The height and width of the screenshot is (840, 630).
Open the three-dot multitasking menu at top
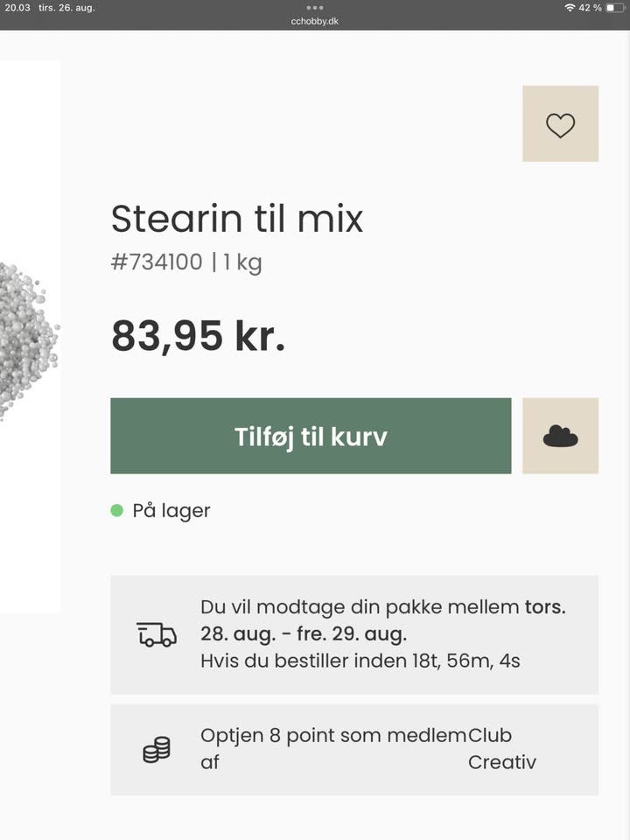[x=315, y=7]
